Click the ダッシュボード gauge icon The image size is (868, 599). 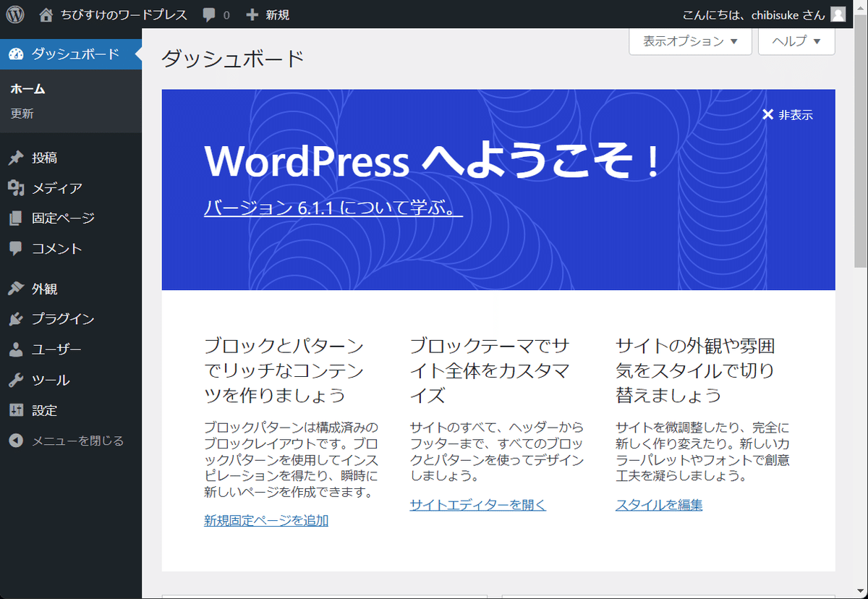[x=16, y=54]
